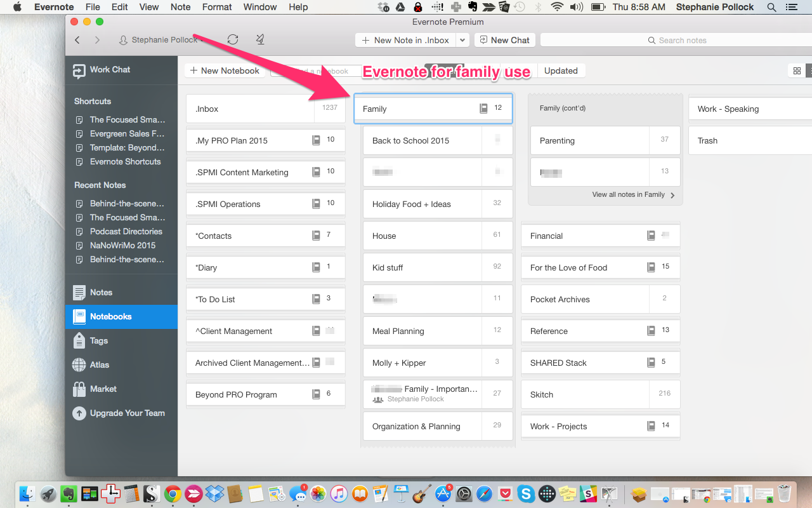The width and height of the screenshot is (812, 508).
Task: Open the Parenting notebook
Action: [605, 140]
